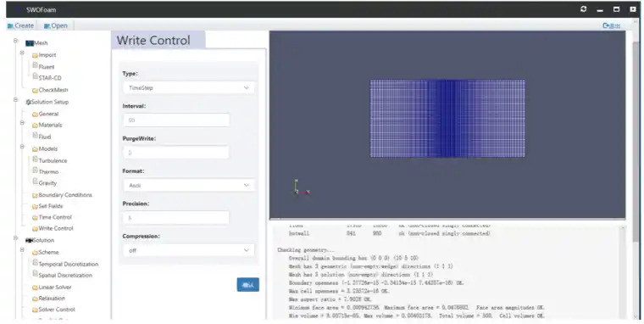This screenshot has height=324, width=644.
Task: Collapse the Models tree expander
Action: pos(22,147)
